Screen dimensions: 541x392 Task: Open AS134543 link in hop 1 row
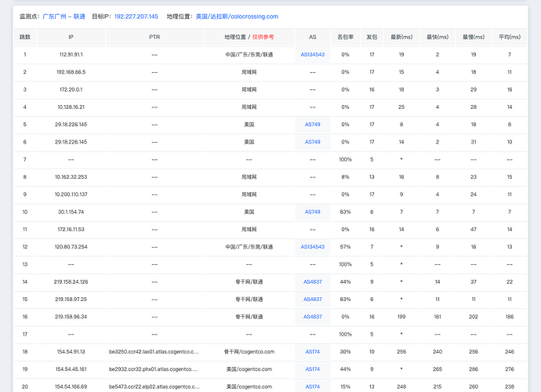(313, 55)
